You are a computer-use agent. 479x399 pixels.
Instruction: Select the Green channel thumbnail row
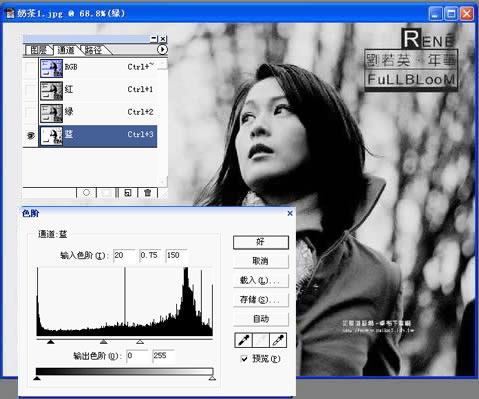(98, 113)
